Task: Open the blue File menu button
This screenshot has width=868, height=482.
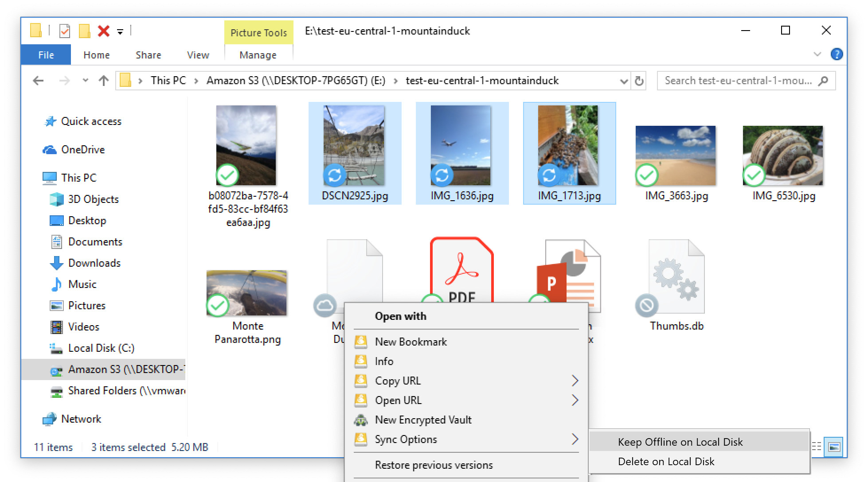Action: point(46,55)
